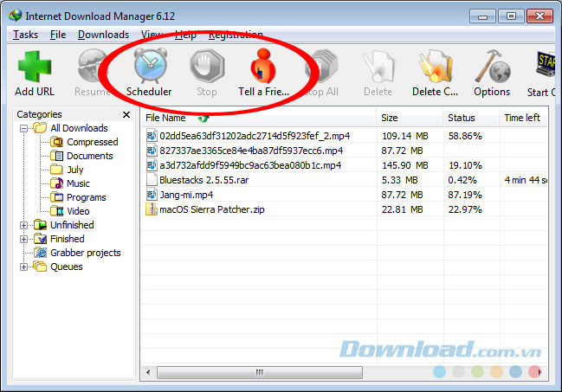Select the Programs category folder
Viewport: 562px width, 392px height.
coord(86,197)
